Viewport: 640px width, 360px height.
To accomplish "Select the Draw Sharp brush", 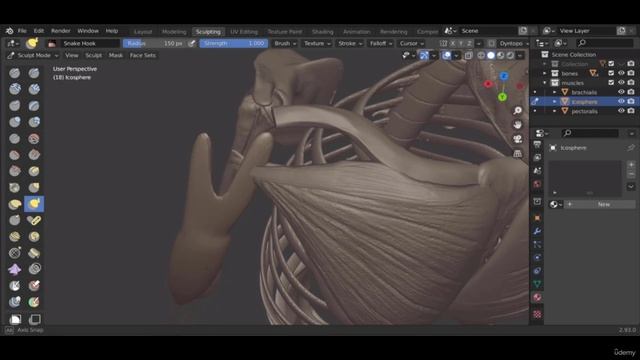I will [34, 73].
